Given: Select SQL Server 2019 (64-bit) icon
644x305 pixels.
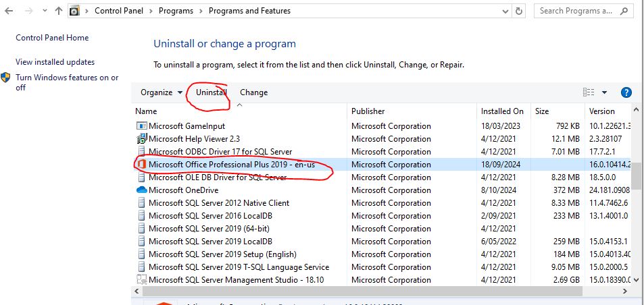Looking at the screenshot, I should tap(142, 228).
